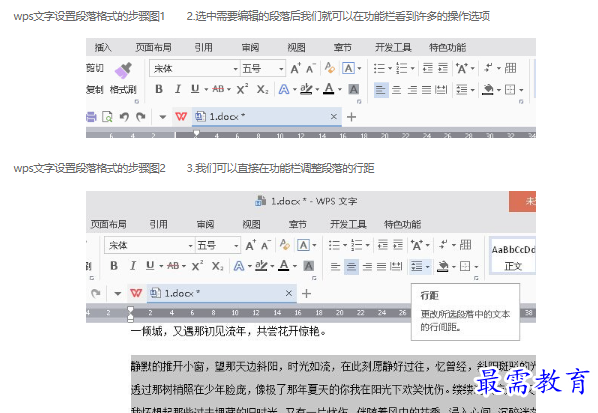The height and width of the screenshot is (413, 598).
Task: Open quick access customize arrow, upper image
Action: 162,117
